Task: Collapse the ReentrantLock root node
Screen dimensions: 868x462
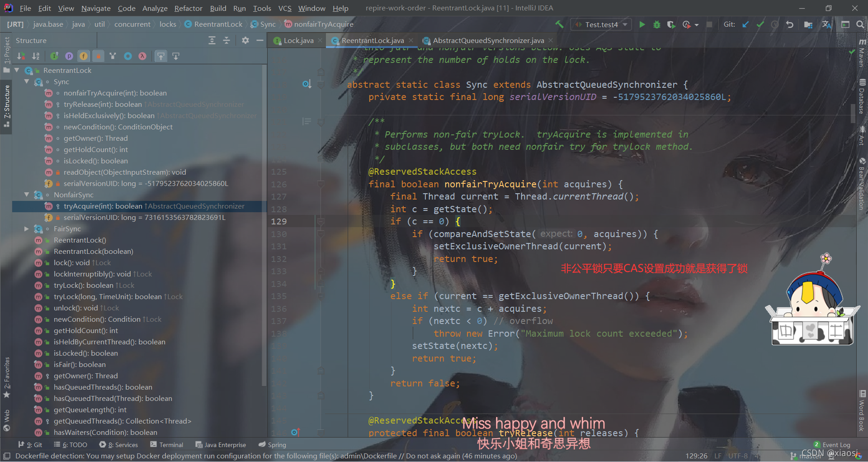Action: point(17,70)
